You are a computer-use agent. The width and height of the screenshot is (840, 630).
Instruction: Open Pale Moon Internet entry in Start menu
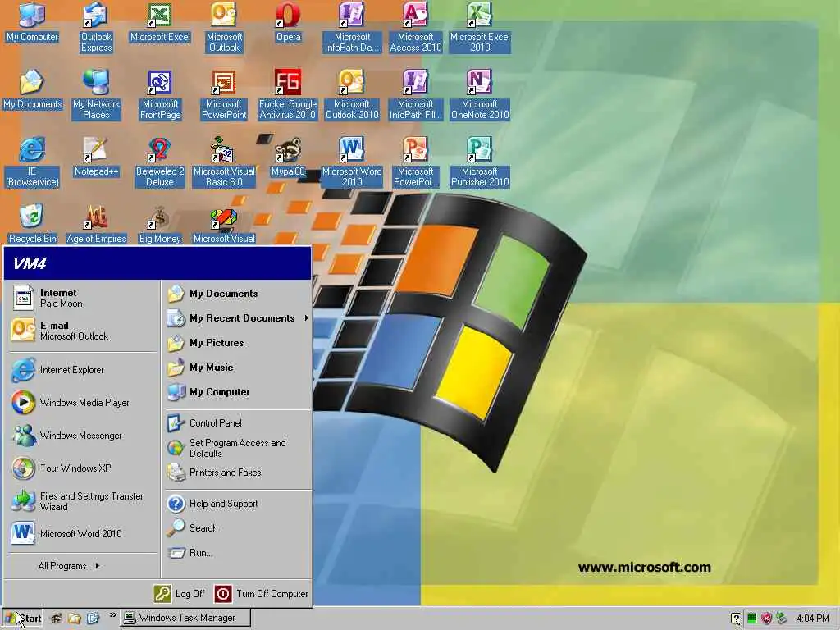[83, 299]
